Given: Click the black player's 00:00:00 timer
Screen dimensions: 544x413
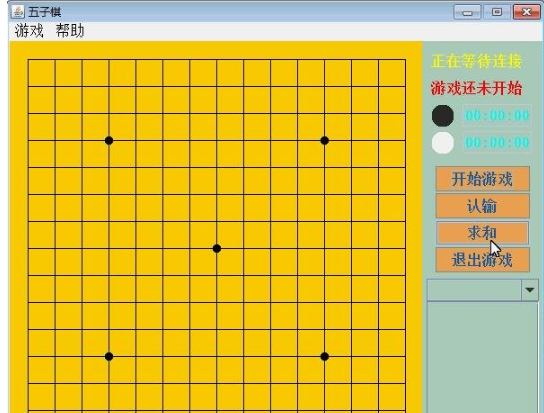Looking at the screenshot, I should pos(497,116).
